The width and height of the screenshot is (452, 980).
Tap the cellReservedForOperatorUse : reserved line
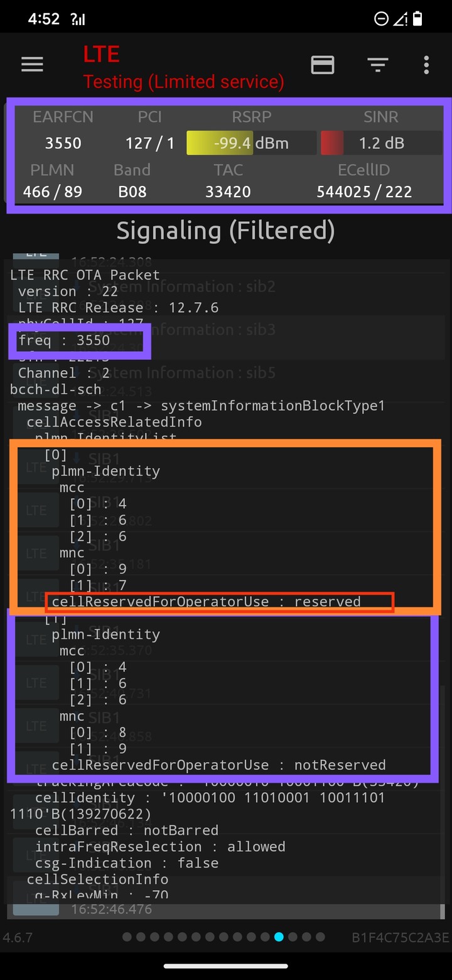point(207,602)
